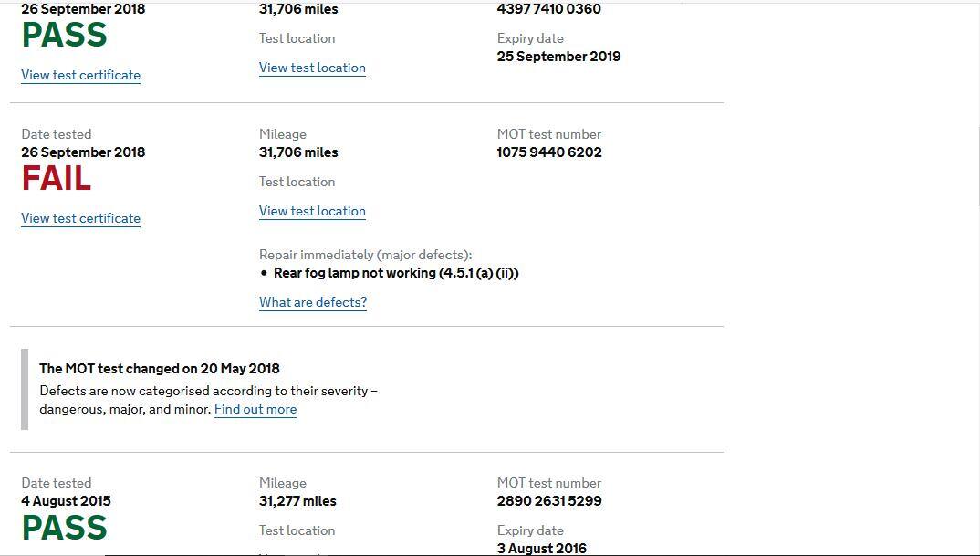Select MOT test number 4397 7410 0360
The image size is (980, 556).
click(x=548, y=9)
